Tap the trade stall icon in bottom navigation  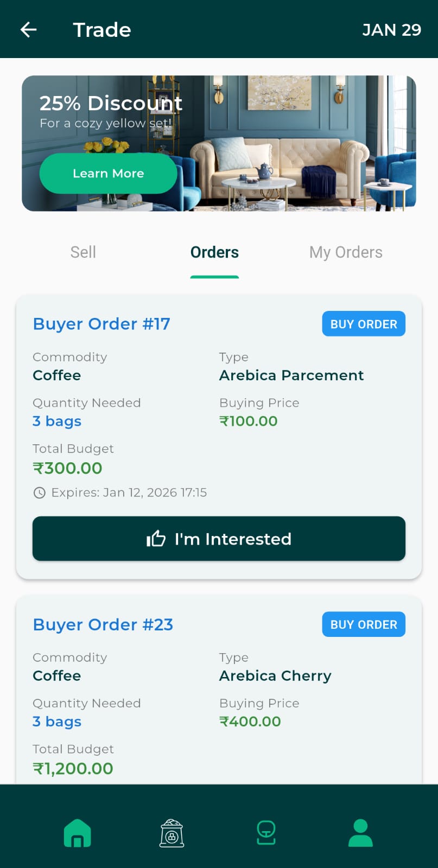266,833
